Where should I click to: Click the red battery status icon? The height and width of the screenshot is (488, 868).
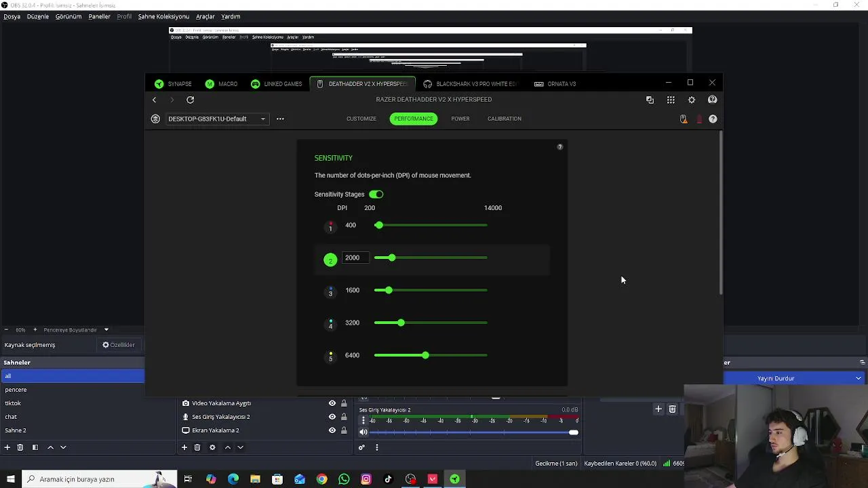click(699, 119)
